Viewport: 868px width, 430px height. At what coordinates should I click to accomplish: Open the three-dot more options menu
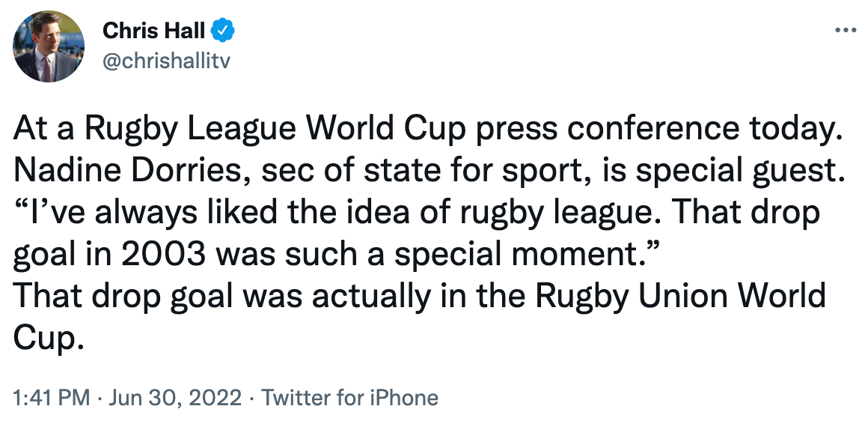(x=845, y=31)
